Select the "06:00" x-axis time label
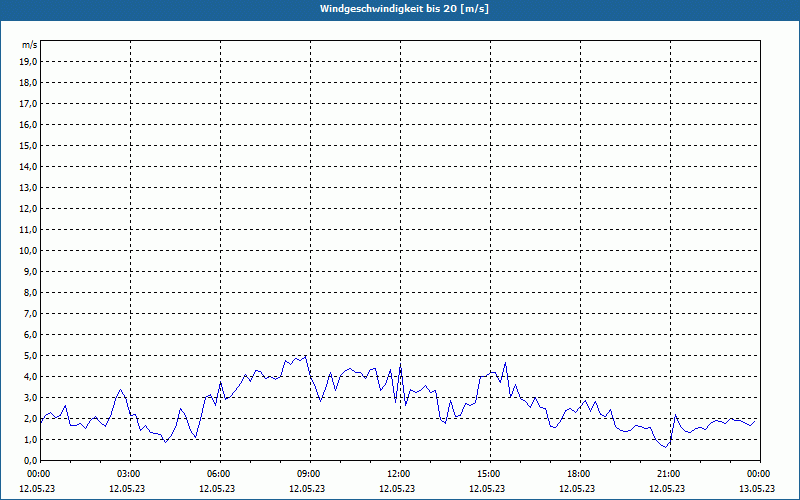This screenshot has width=800, height=500. coord(217,474)
